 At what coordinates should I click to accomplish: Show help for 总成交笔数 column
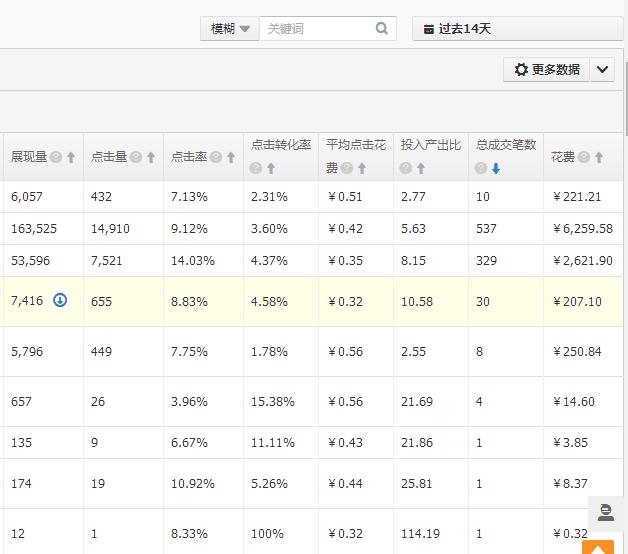[x=481, y=168]
